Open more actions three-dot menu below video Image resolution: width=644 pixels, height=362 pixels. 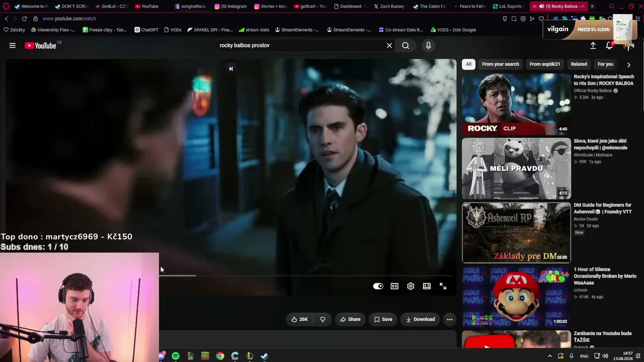[x=450, y=319]
